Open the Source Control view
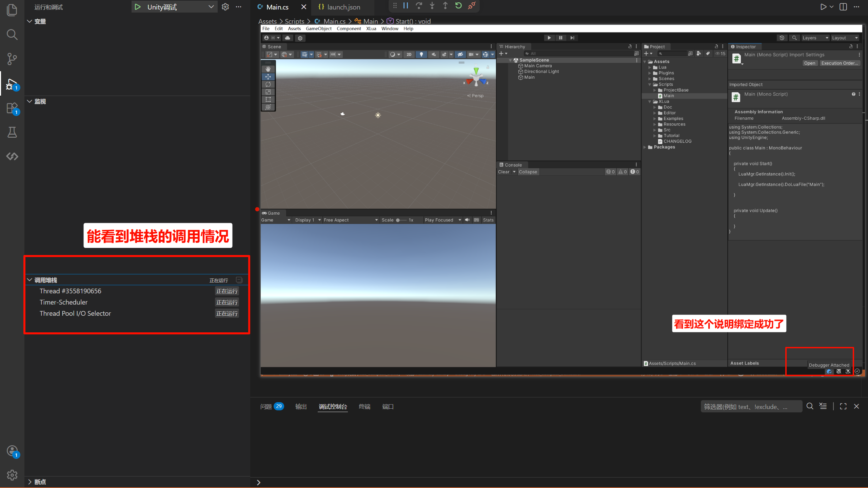 [x=12, y=59]
